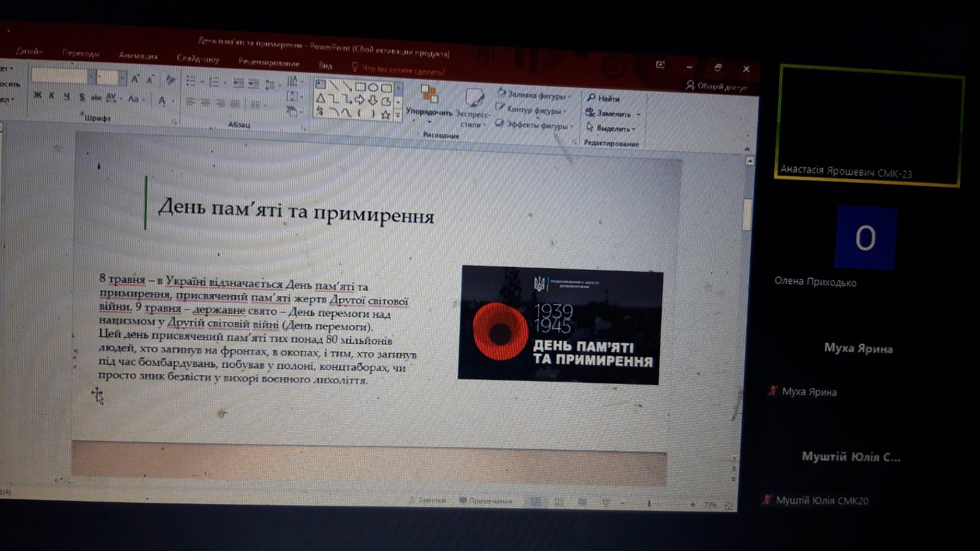Center text in paragraph group

coord(205,103)
